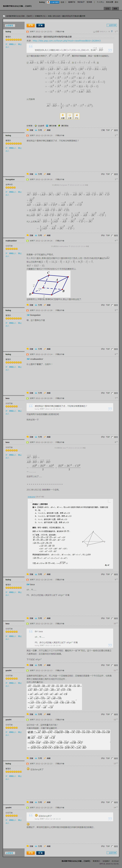Click 回复 icon on isea's floor 7 post
Viewport: 122px width, 868px height.
pos(30,437)
